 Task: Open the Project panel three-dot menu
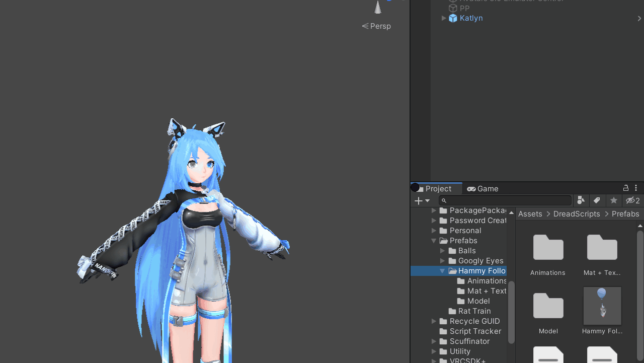(x=636, y=188)
